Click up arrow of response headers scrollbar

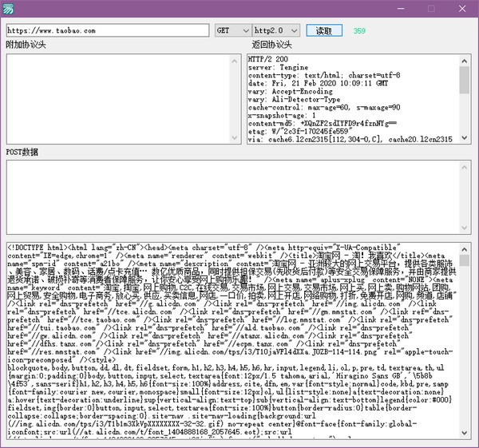coord(464,60)
